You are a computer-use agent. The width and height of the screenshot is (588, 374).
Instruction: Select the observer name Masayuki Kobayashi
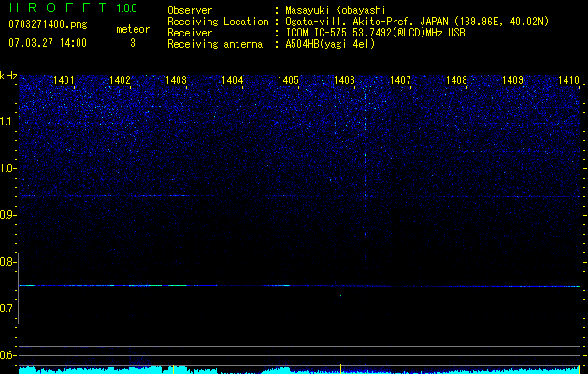click(x=336, y=11)
